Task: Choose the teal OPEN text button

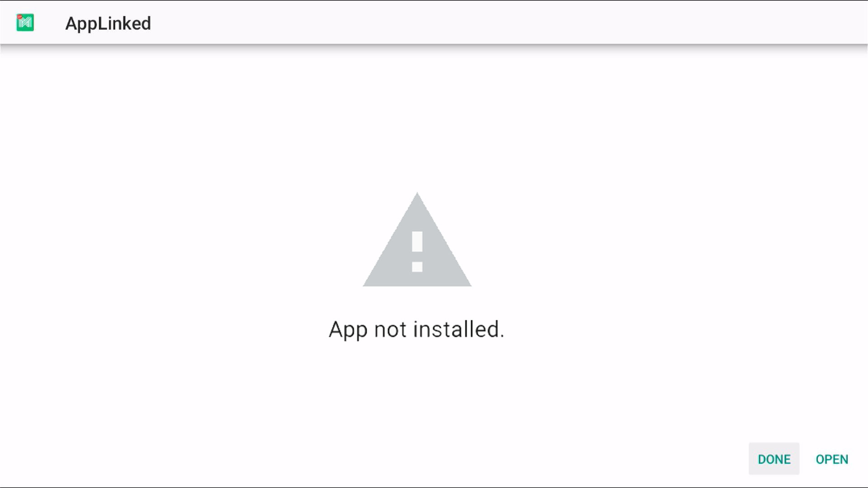Action: point(832,459)
